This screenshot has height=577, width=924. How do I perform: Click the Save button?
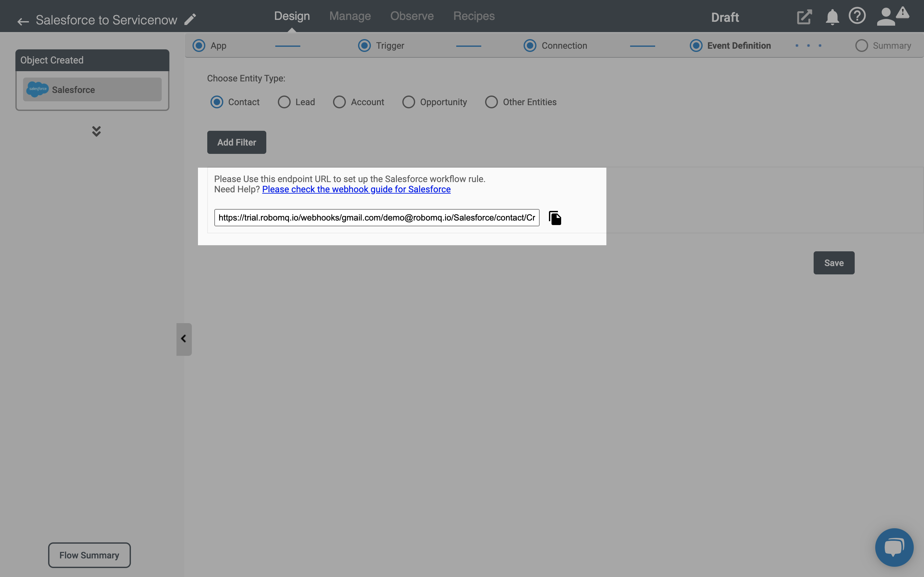tap(834, 263)
